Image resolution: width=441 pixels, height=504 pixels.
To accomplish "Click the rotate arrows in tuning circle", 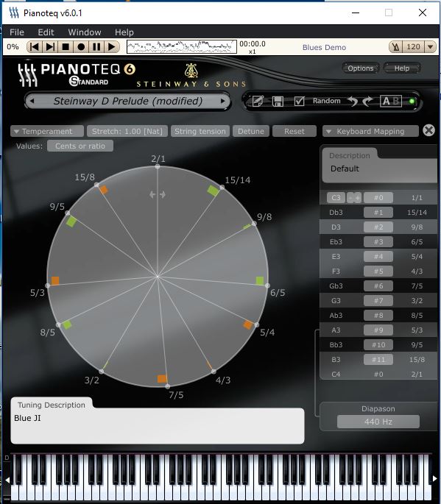I will click(158, 194).
